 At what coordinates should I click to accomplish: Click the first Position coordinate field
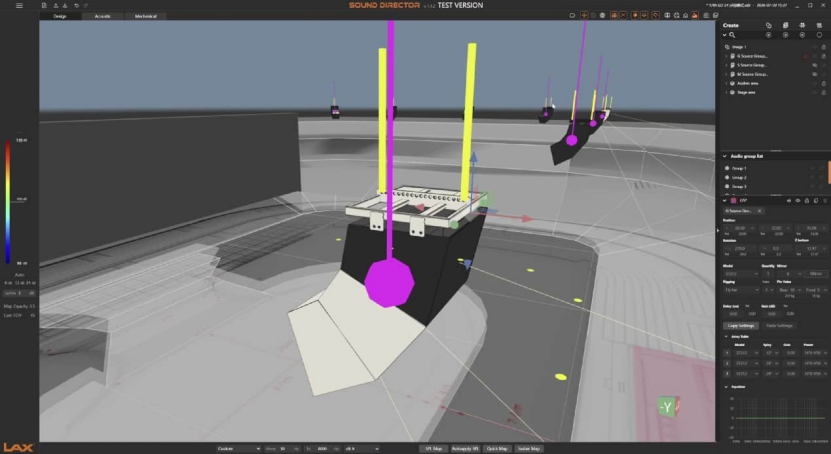pyautogui.click(x=740, y=228)
